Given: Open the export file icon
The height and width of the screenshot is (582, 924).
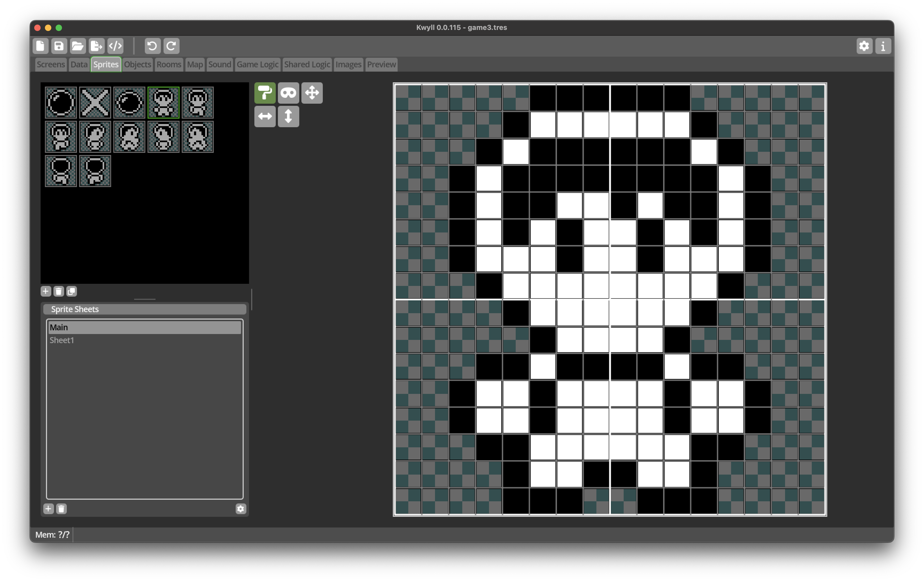Looking at the screenshot, I should (x=96, y=46).
